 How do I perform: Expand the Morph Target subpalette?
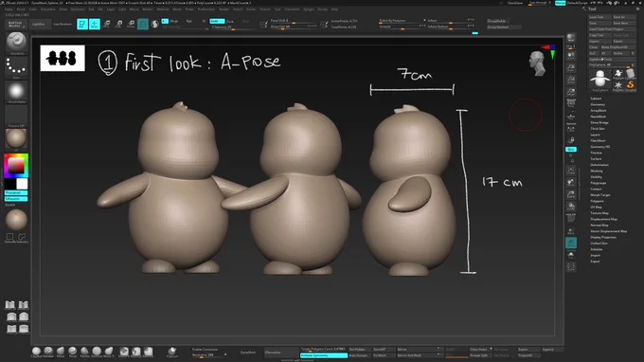pyautogui.click(x=600, y=195)
